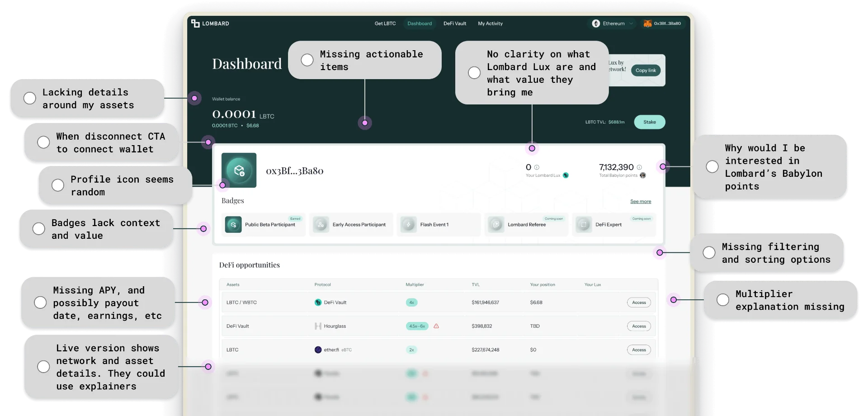The height and width of the screenshot is (416, 868).
Task: Go to the DeFi Vault nav item
Action: coord(455,24)
